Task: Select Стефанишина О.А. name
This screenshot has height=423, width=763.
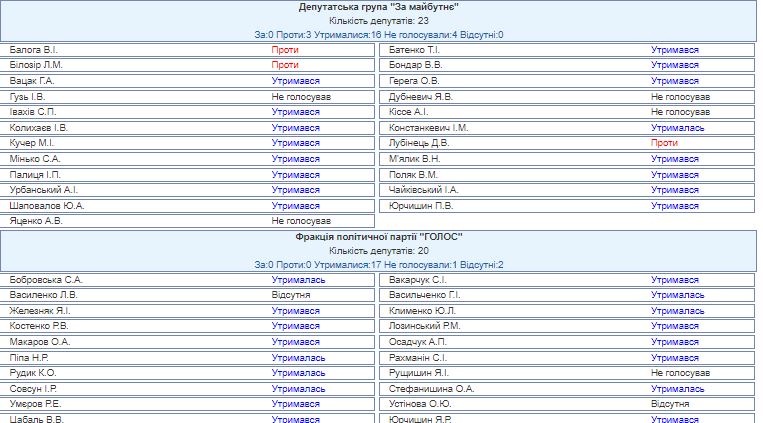Action: click(432, 389)
